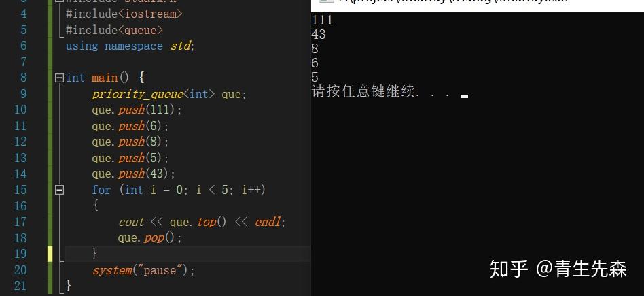Click the console output value 6
644x296 pixels.
click(x=315, y=63)
